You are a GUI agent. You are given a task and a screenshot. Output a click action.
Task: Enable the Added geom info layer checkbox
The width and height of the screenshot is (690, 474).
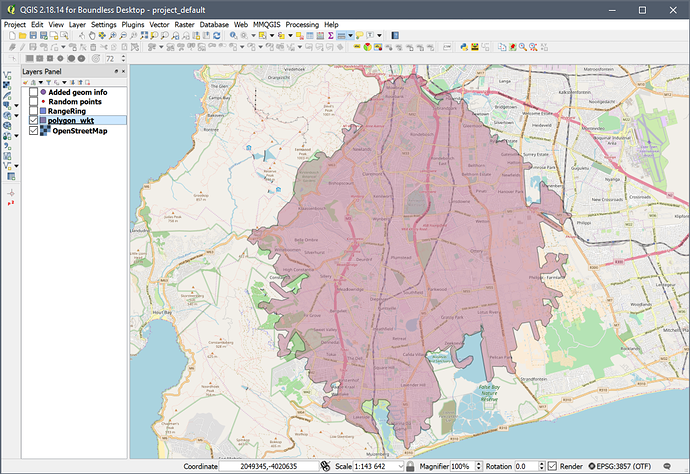click(33, 92)
